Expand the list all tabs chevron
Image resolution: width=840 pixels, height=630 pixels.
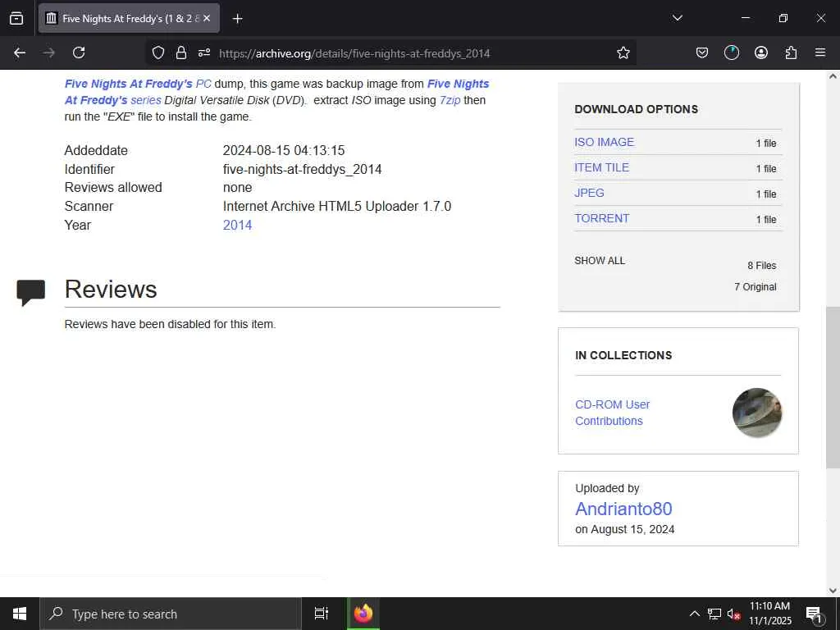[x=677, y=18]
